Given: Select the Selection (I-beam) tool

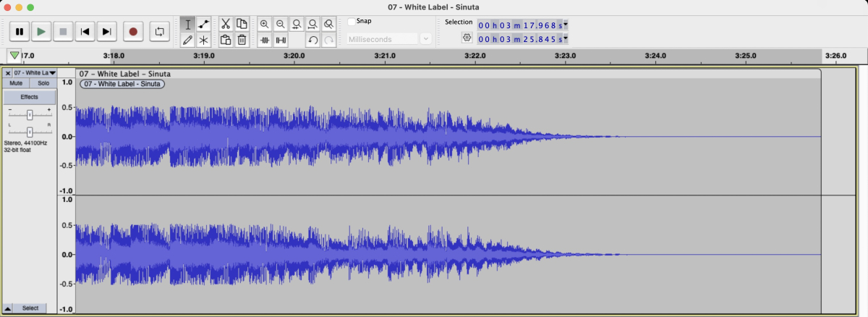Looking at the screenshot, I should tap(188, 24).
